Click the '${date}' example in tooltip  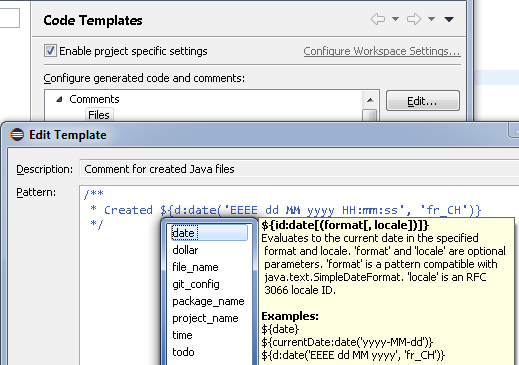click(x=280, y=329)
